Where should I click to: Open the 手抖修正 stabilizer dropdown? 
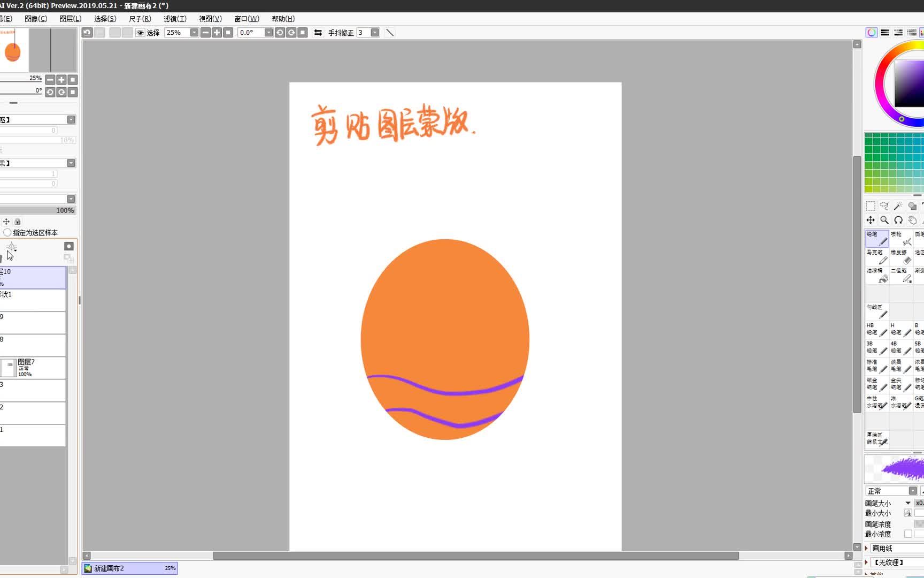pyautogui.click(x=375, y=33)
